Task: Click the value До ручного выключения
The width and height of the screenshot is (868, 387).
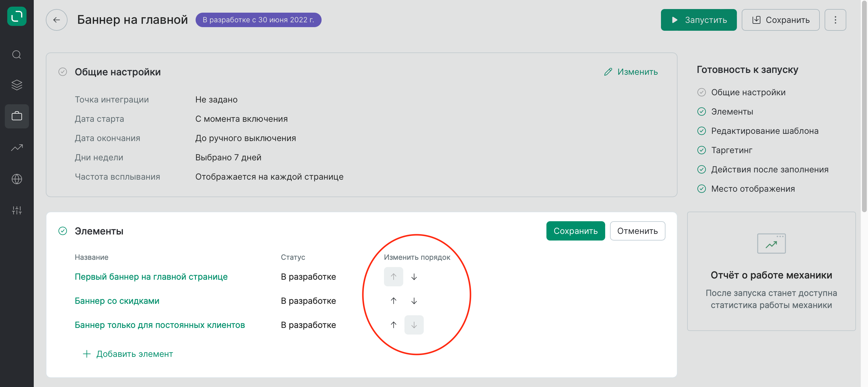Action: pyautogui.click(x=246, y=138)
